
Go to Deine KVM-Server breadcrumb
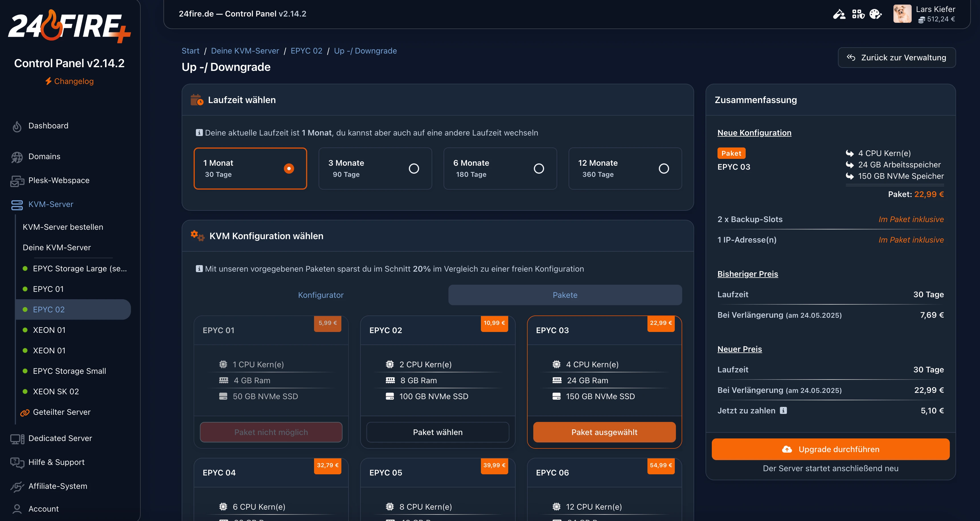[x=245, y=51]
